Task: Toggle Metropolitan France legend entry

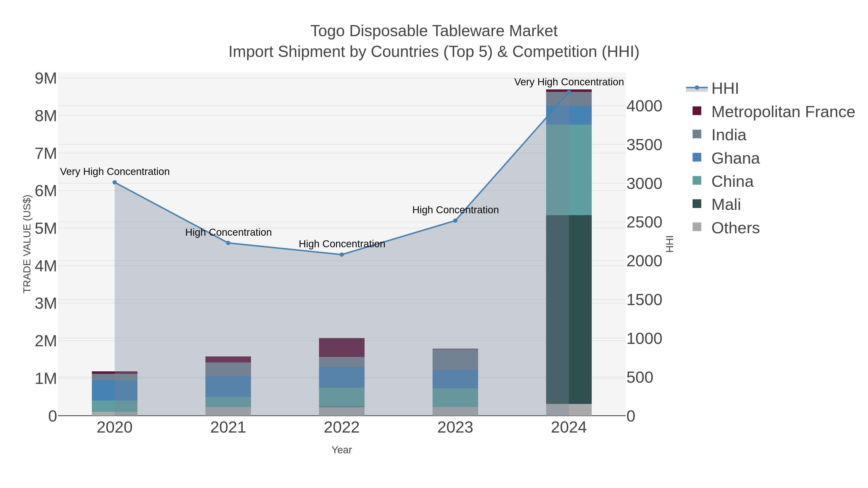Action: click(773, 112)
